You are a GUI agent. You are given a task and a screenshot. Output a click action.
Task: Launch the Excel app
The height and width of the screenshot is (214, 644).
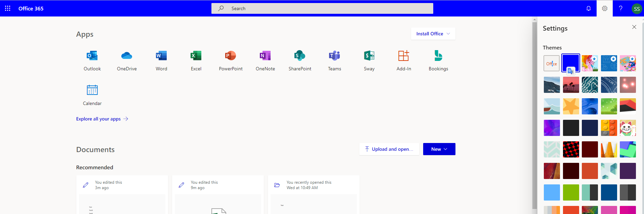click(x=196, y=61)
